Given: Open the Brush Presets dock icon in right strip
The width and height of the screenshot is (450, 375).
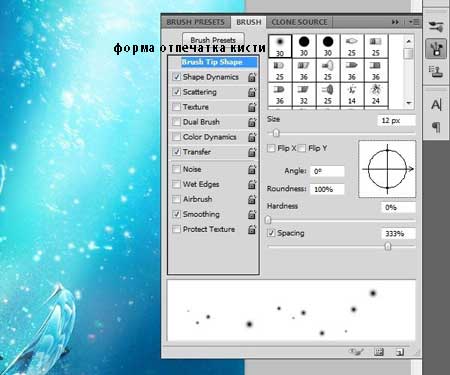Looking at the screenshot, I should click(436, 27).
